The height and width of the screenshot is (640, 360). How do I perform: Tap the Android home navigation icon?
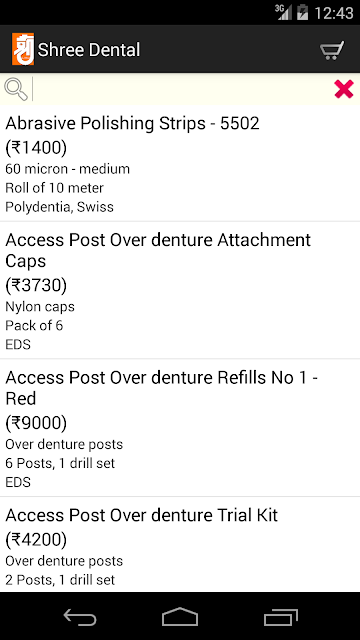tap(180, 616)
